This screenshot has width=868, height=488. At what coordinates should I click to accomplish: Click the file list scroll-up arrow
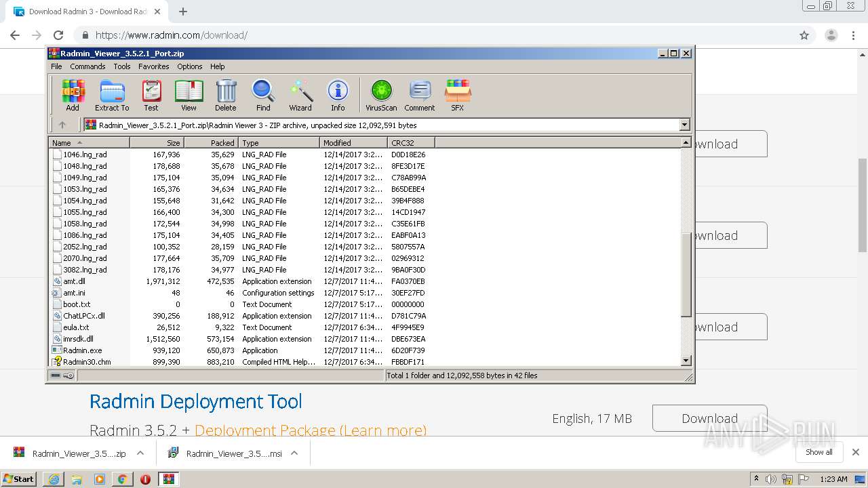tap(686, 142)
